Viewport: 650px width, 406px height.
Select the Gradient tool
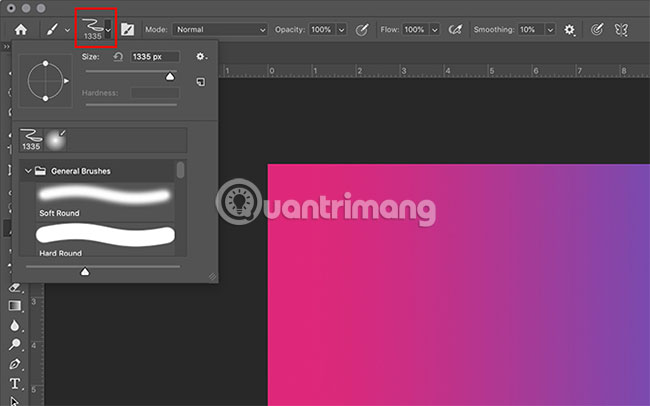(x=15, y=306)
